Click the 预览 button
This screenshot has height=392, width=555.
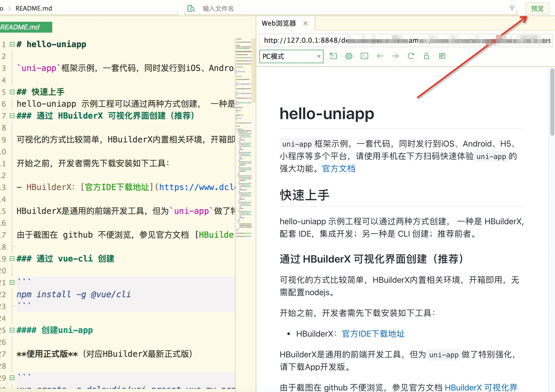537,9
